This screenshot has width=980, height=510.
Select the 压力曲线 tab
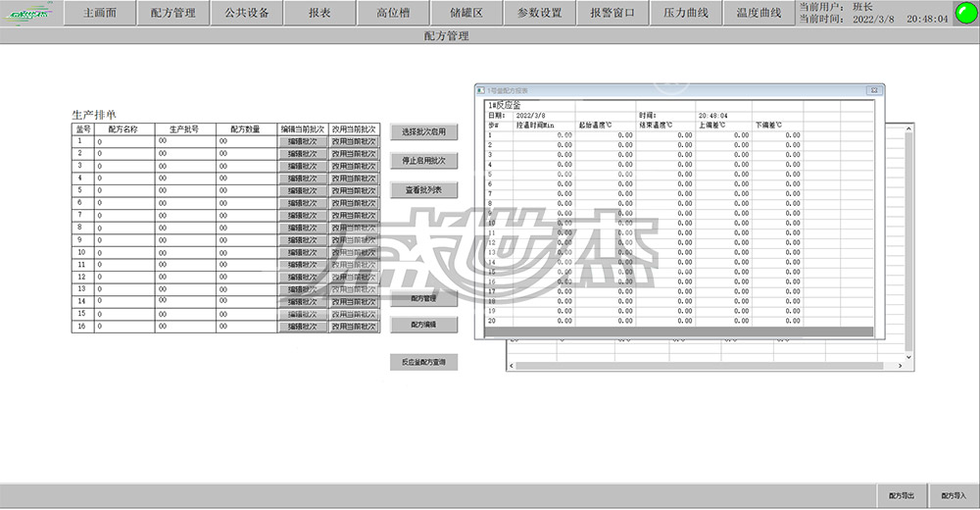coord(686,14)
